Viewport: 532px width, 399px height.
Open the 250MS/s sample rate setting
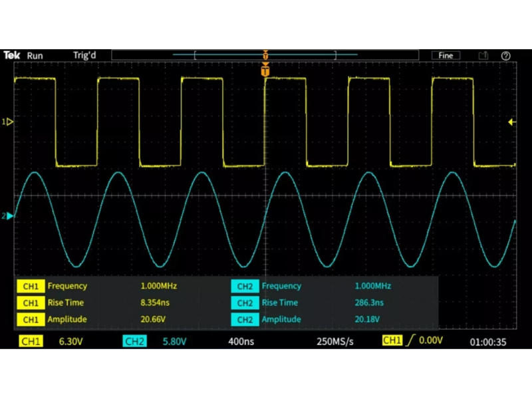point(334,341)
